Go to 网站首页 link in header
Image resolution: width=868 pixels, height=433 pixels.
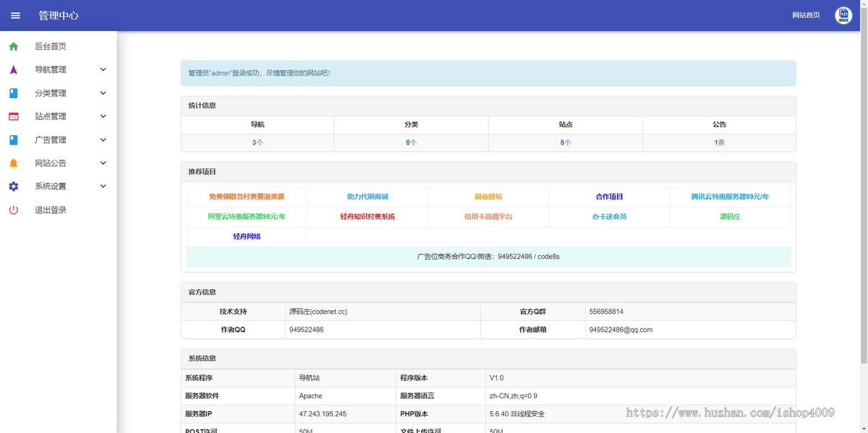[x=806, y=15]
